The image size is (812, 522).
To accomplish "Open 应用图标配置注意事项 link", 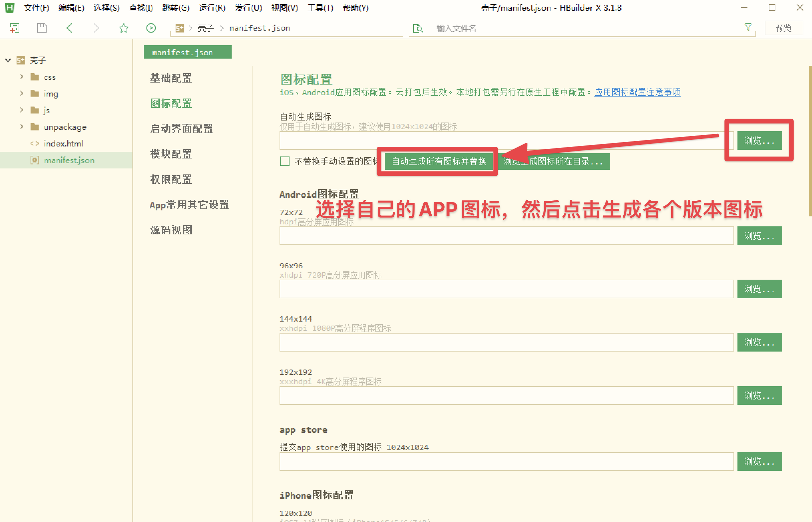I will [x=637, y=92].
